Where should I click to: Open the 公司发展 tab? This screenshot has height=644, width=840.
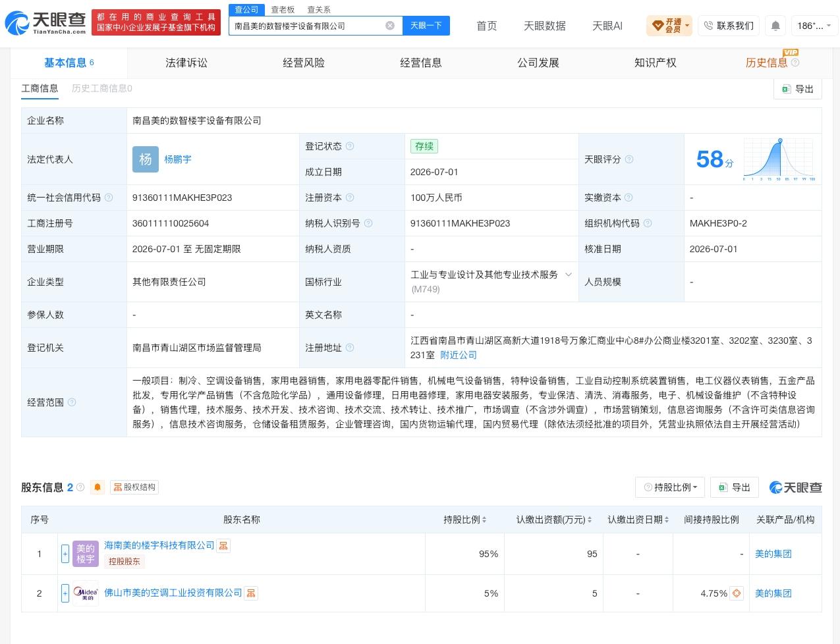pyautogui.click(x=538, y=63)
